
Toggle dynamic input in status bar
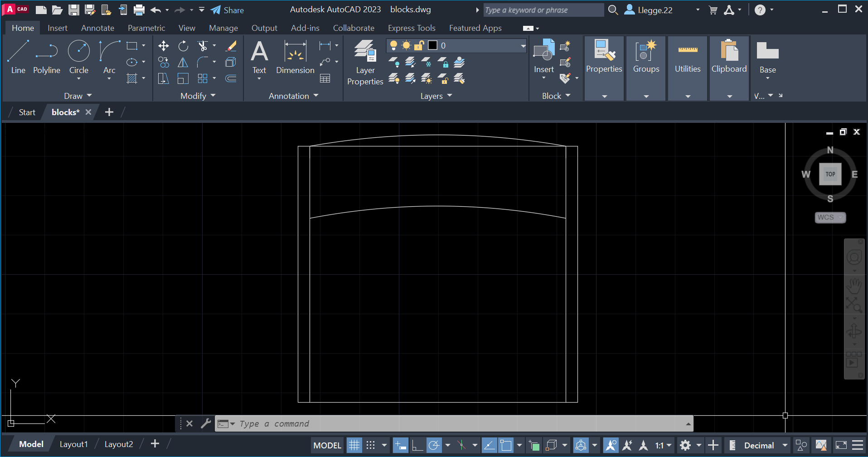(x=401, y=445)
